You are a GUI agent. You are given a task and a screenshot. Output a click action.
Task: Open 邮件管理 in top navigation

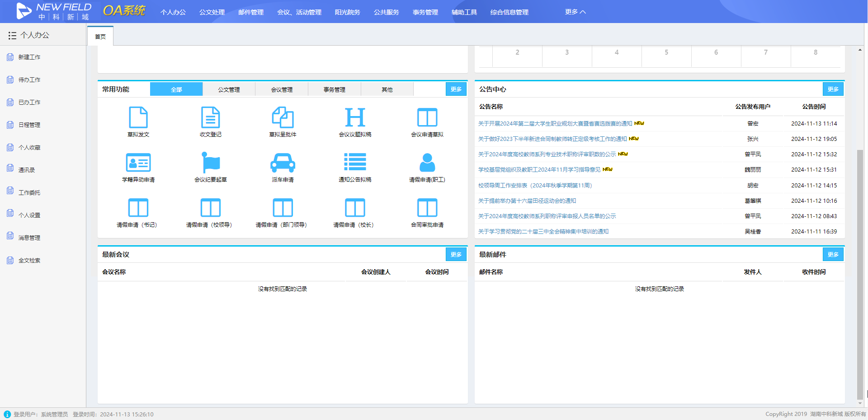[x=251, y=12]
